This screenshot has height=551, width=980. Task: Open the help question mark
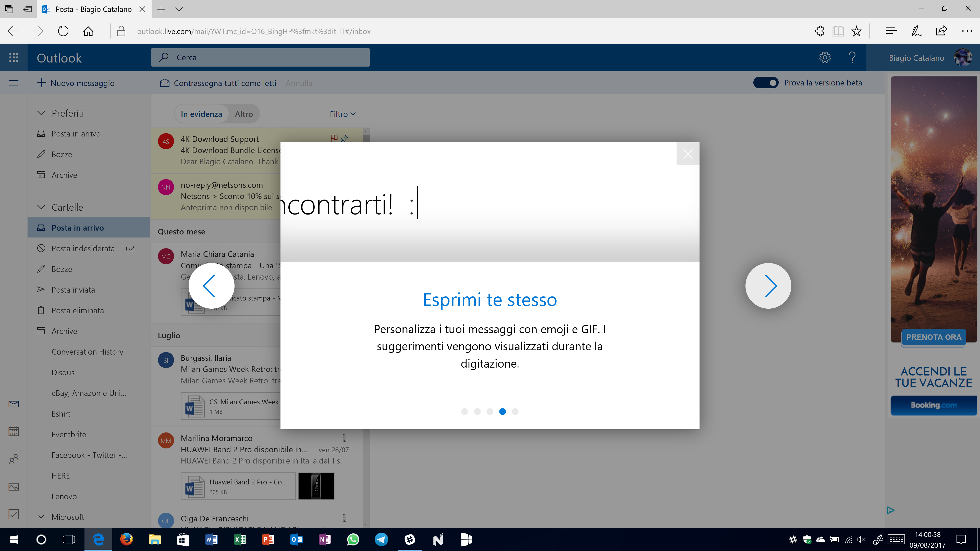[852, 57]
